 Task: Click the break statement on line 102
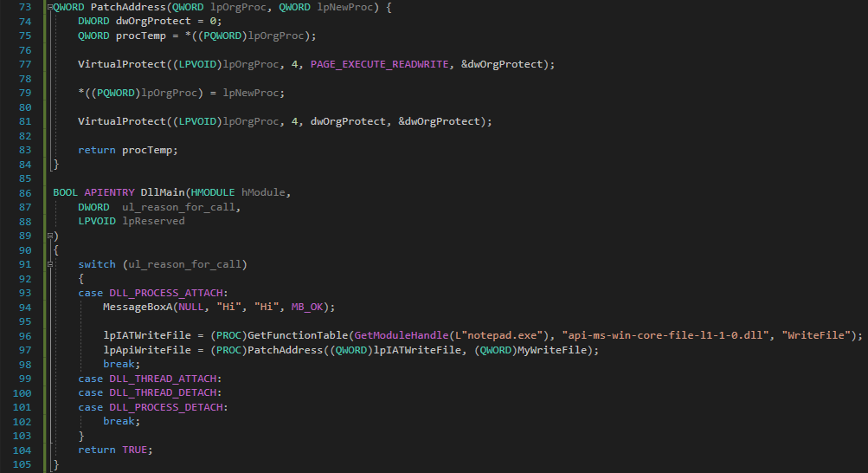click(122, 422)
